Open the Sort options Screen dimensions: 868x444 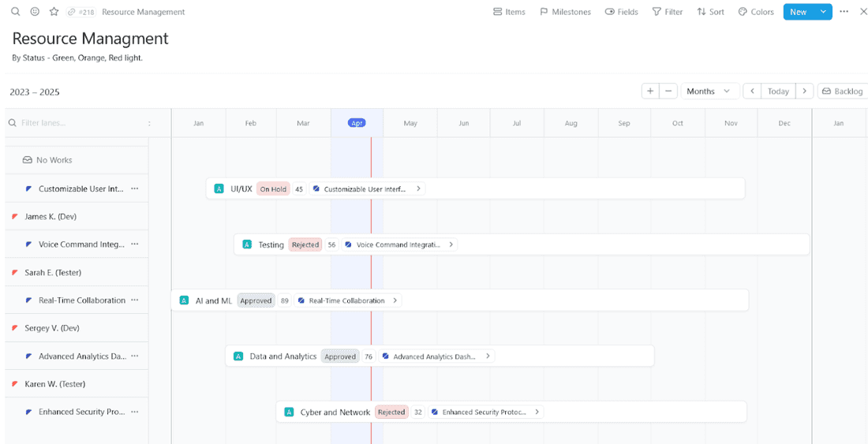point(710,12)
